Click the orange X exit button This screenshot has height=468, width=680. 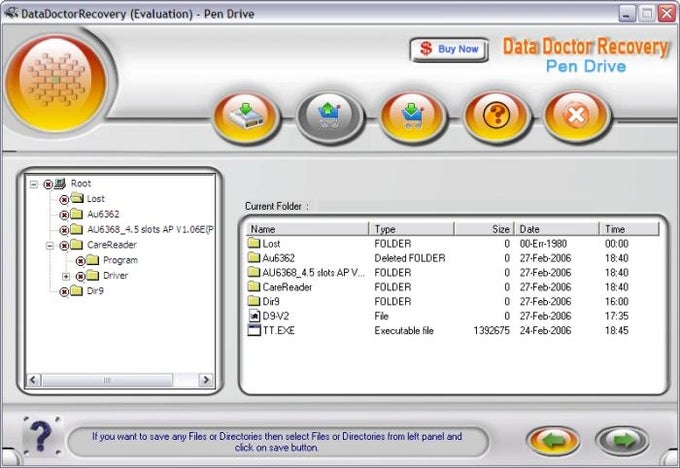point(576,116)
